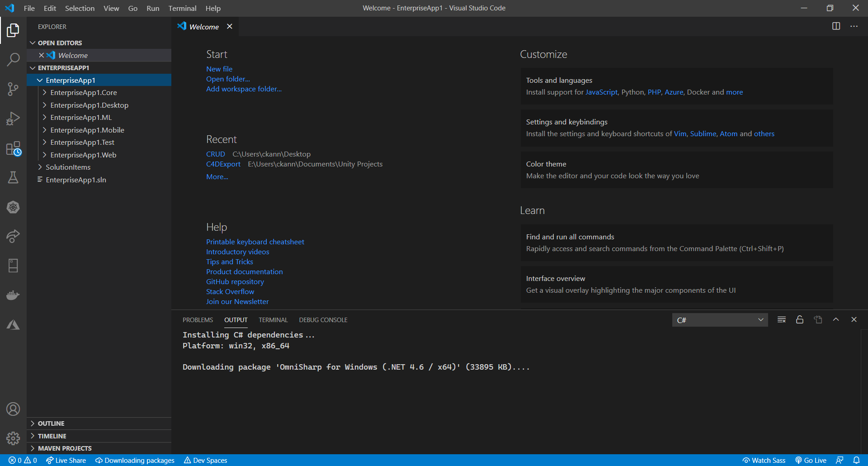Switch to the Debug Console tab
The width and height of the screenshot is (868, 466).
pos(323,320)
